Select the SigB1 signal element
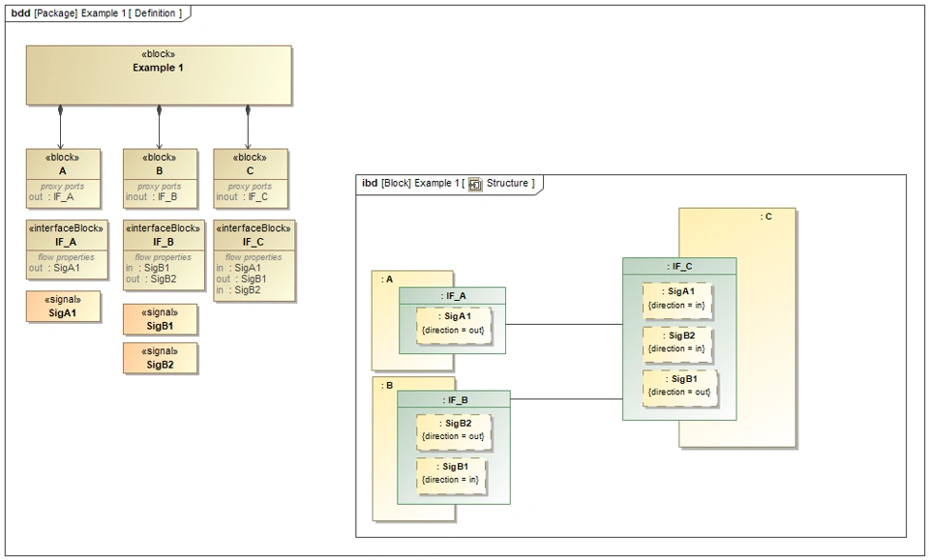This screenshot has width=929, height=560. 160,319
